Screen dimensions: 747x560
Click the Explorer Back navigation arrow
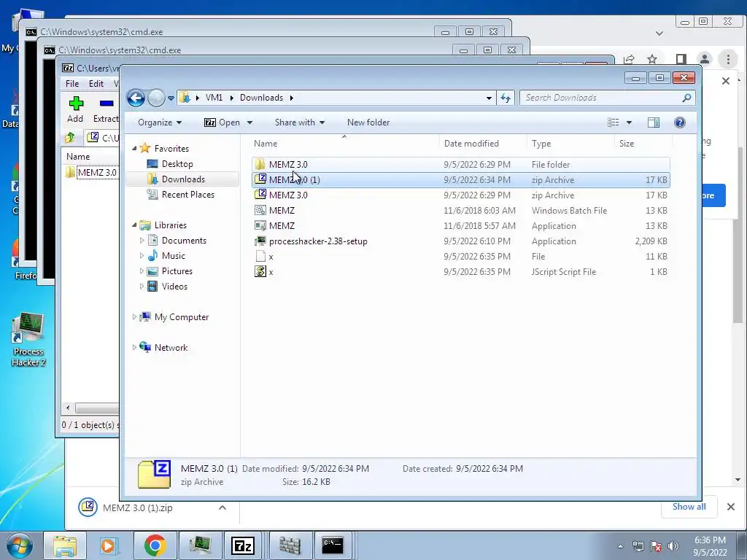coord(136,98)
